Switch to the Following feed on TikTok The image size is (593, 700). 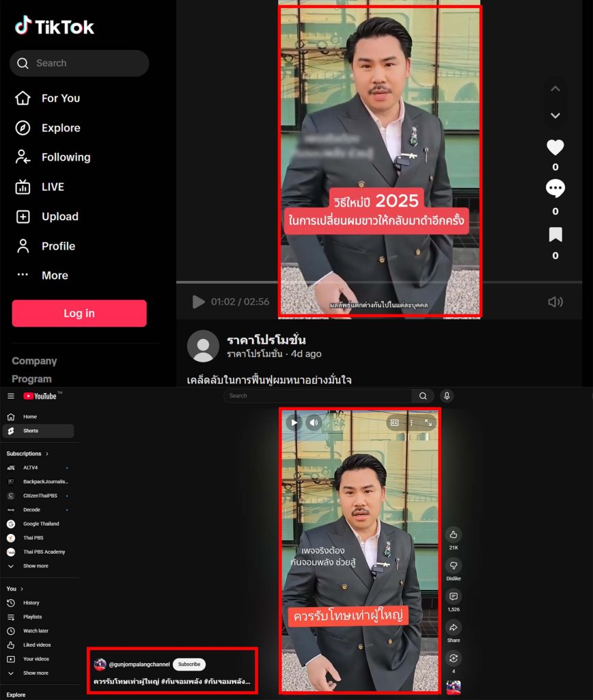coord(66,157)
